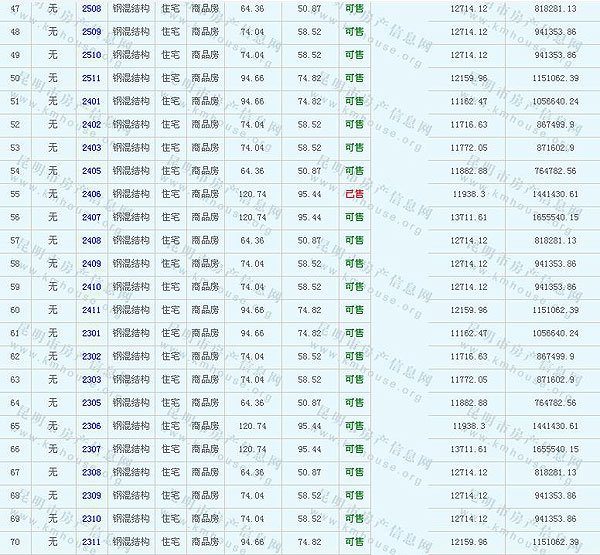Screen dimensions: 600x555
Task: Open room number 2508 link
Action: click(91, 8)
